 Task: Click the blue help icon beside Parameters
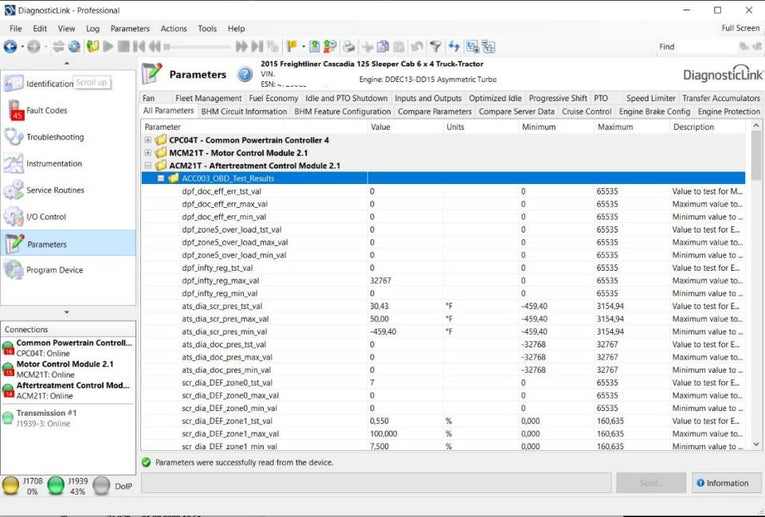click(245, 74)
